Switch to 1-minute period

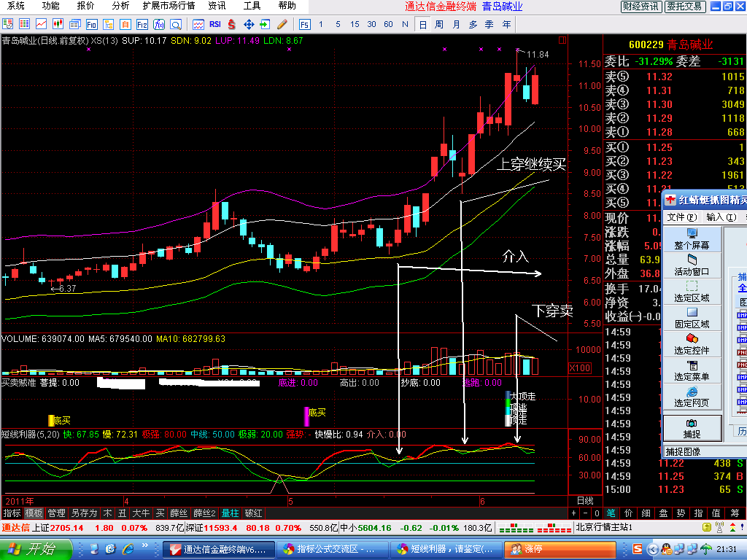[x=321, y=24]
